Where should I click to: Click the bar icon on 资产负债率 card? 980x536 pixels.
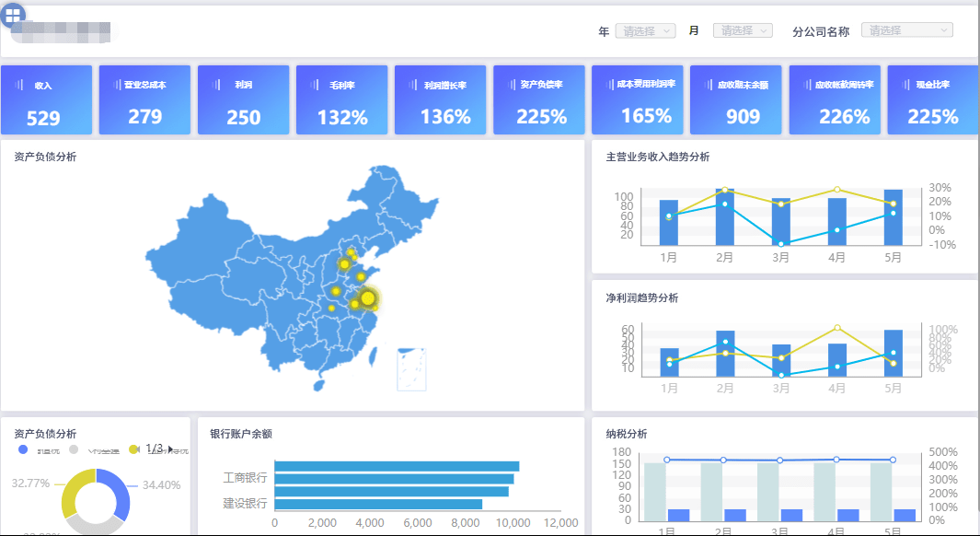[x=512, y=85]
